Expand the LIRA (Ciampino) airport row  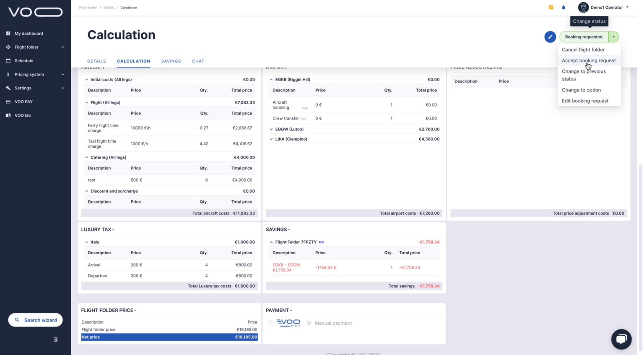point(271,139)
